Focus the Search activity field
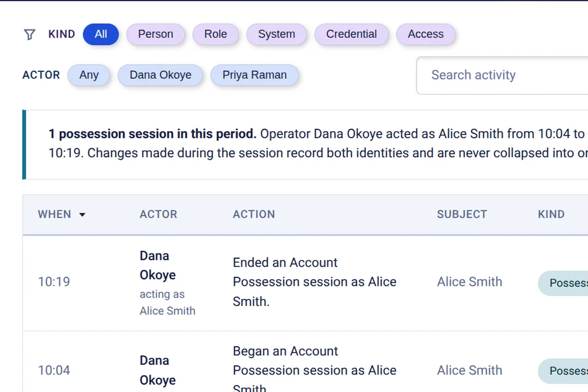Screen dimensions: 588x392 coord(502,75)
